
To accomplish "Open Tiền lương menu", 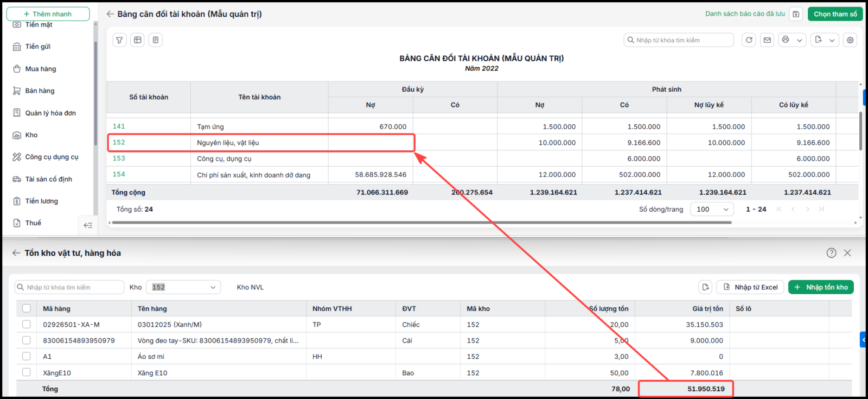I will click(41, 201).
